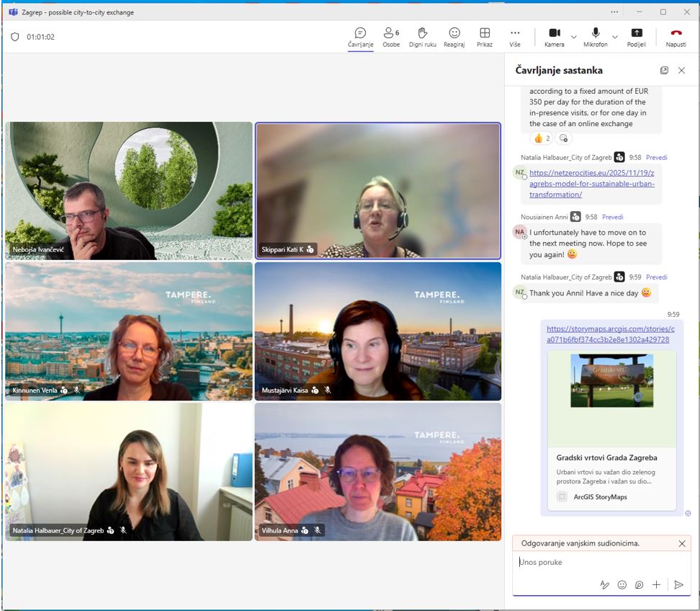Raise hand with Digni ruku
The width and height of the screenshot is (700, 611).
tap(423, 37)
